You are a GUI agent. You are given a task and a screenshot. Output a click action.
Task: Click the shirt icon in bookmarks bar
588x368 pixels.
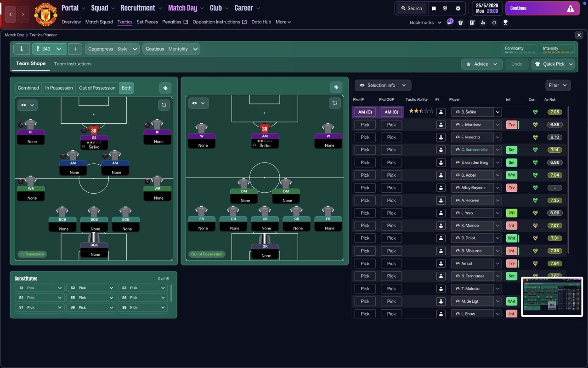[x=461, y=22]
